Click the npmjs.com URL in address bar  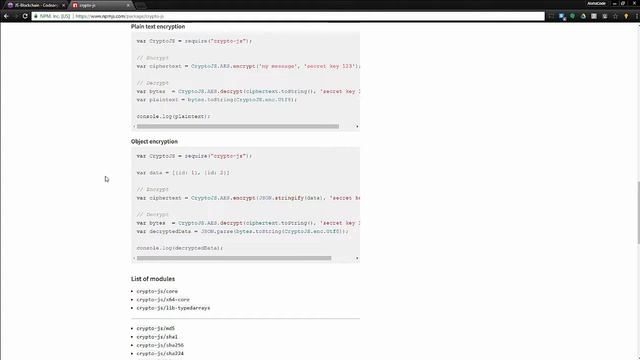coord(120,16)
